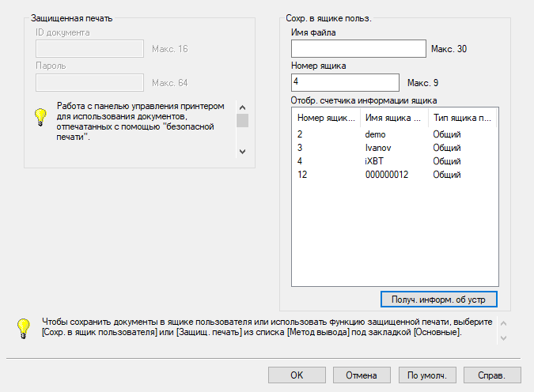Sort by "Номер ящик..." column header
534x392 pixels.
tap(326, 118)
